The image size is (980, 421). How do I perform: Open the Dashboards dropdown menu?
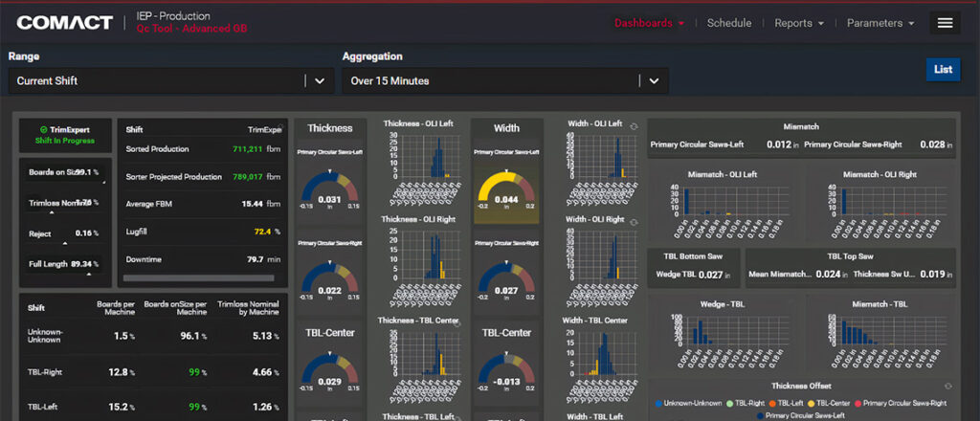pyautogui.click(x=650, y=23)
